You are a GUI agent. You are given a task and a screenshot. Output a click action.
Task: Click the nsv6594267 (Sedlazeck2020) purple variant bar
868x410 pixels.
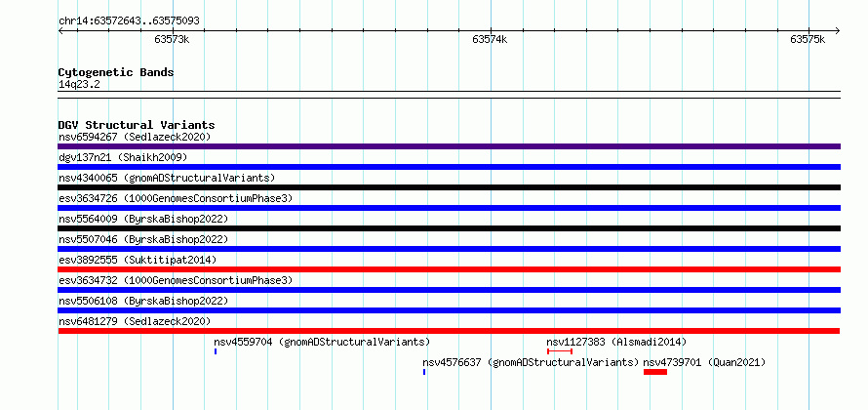click(x=449, y=146)
